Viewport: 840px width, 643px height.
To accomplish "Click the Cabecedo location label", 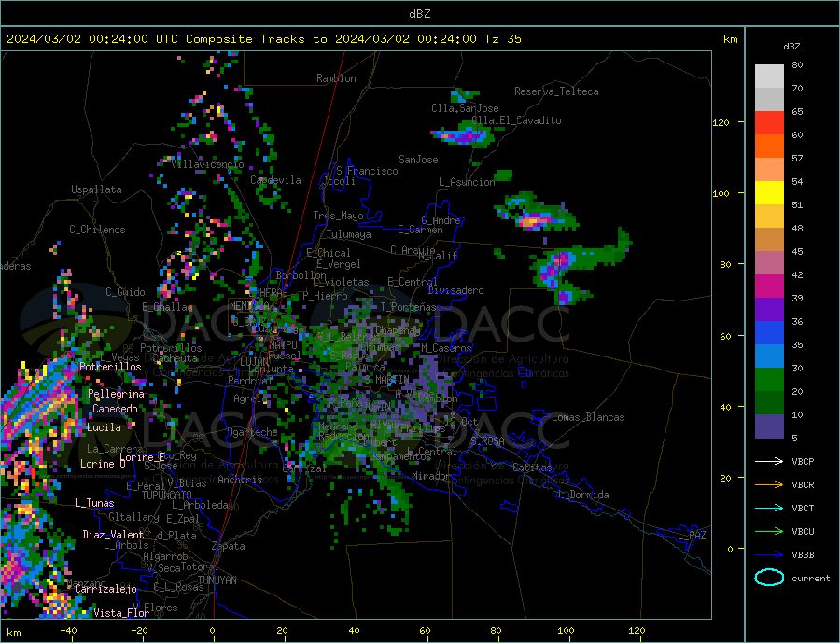I will click(x=115, y=409).
